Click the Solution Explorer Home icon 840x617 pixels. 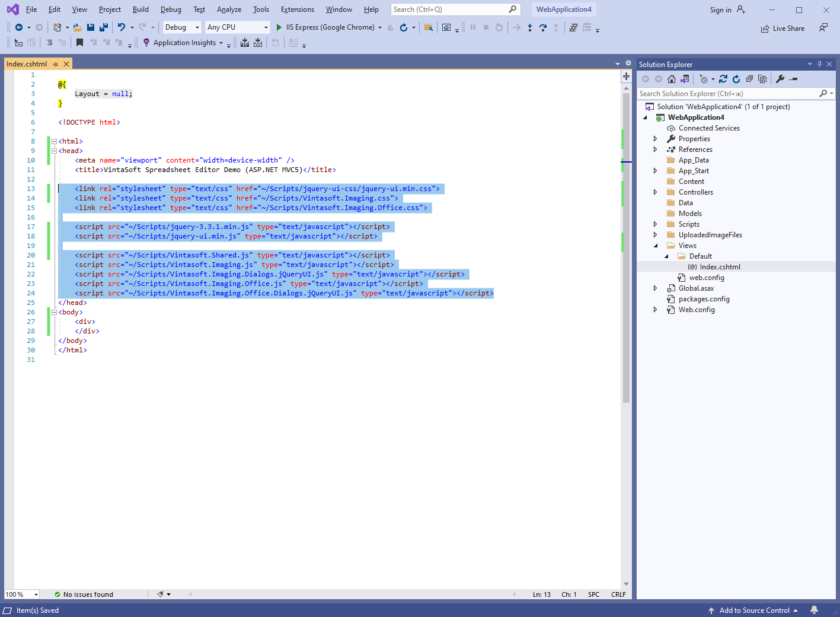[x=672, y=79]
